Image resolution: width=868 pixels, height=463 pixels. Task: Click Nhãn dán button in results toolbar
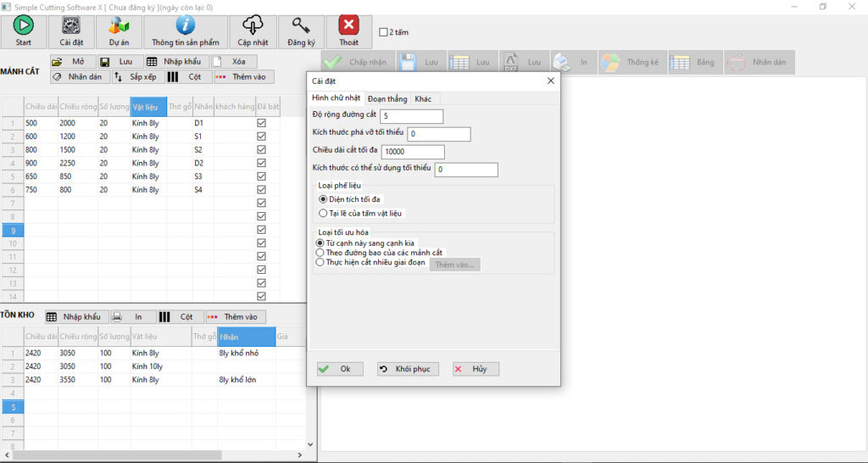(x=759, y=62)
